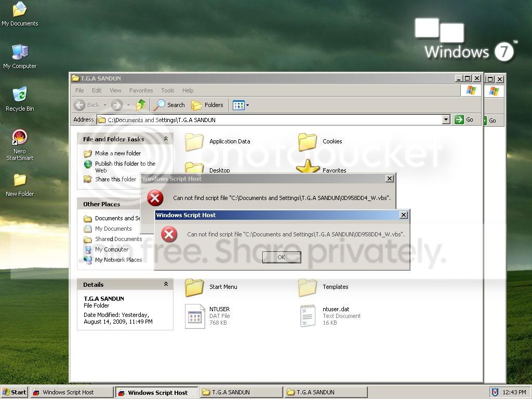
Task: Open the Recycle Bin icon
Action: pos(20,99)
